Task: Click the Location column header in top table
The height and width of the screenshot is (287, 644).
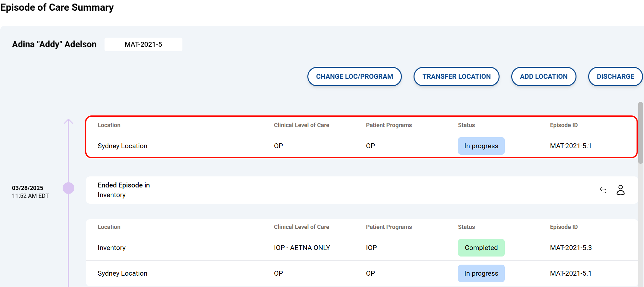Action: point(109,125)
